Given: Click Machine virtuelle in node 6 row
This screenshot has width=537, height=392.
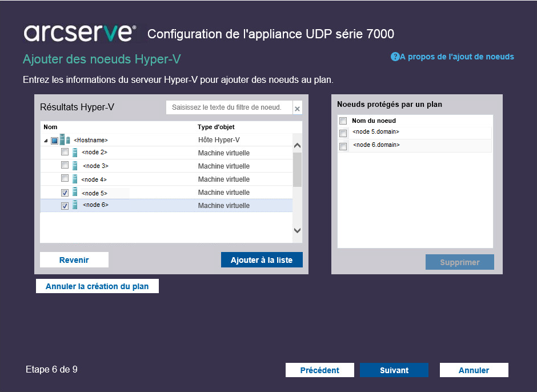Looking at the screenshot, I should [x=223, y=206].
